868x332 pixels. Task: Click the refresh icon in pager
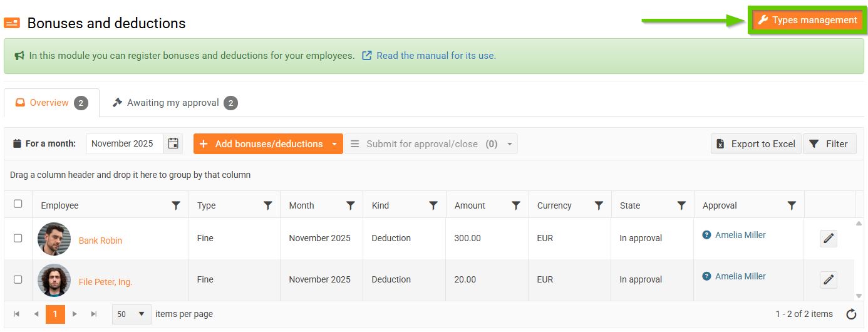[851, 314]
